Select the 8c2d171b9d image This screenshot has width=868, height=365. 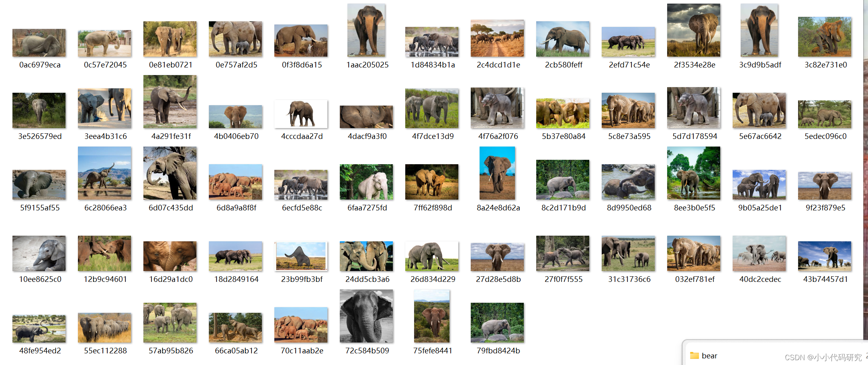(563, 179)
